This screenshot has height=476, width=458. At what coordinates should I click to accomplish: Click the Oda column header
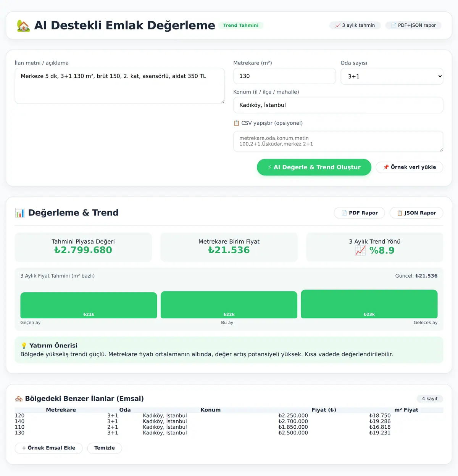125,410
